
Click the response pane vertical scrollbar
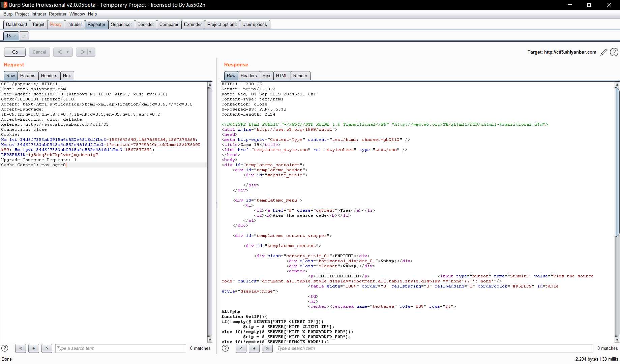(x=617, y=162)
